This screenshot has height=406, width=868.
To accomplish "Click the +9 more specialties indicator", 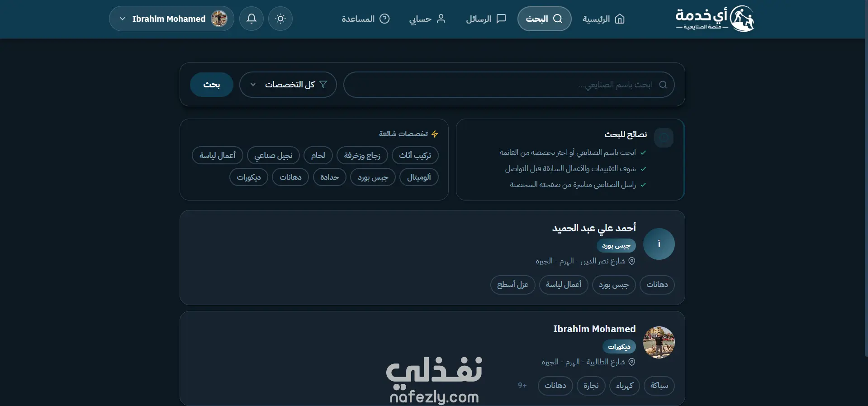I will point(522,386).
